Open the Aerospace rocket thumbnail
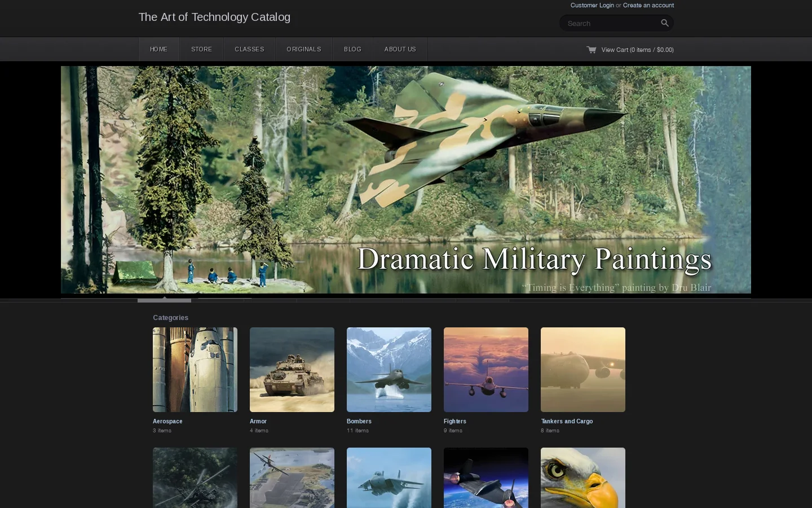 [195, 370]
